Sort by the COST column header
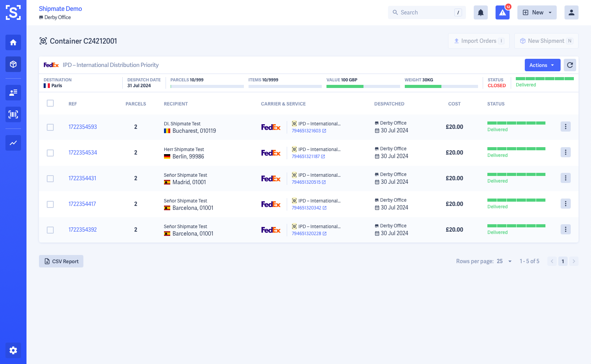This screenshot has height=364, width=591. click(454, 104)
